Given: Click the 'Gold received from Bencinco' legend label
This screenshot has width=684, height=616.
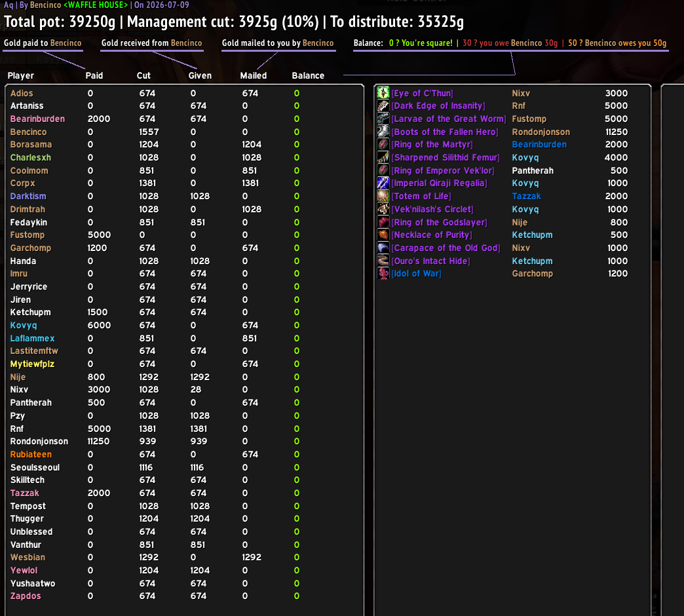Looking at the screenshot, I should point(152,43).
